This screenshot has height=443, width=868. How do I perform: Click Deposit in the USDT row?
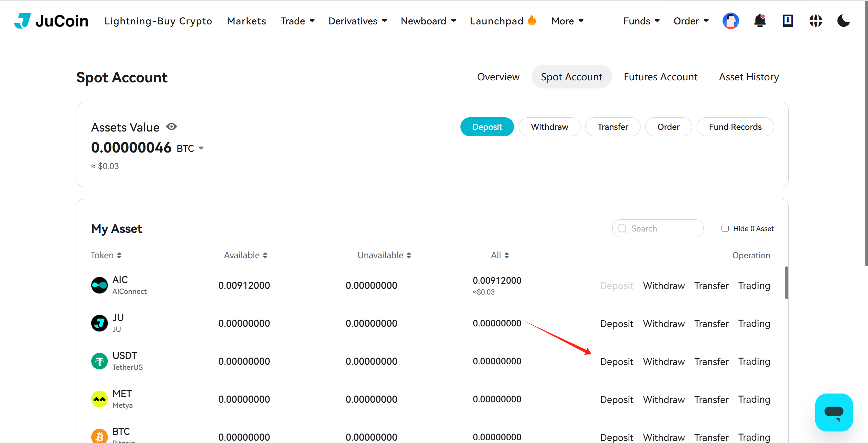tap(617, 362)
